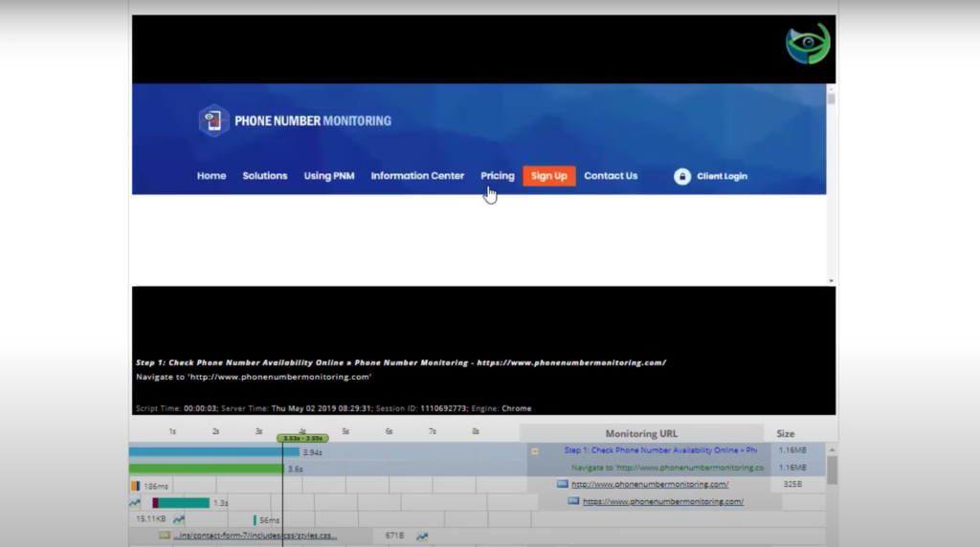Click page icon beside http://www.phonenumbermonitoring.com/

pyautogui.click(x=562, y=484)
